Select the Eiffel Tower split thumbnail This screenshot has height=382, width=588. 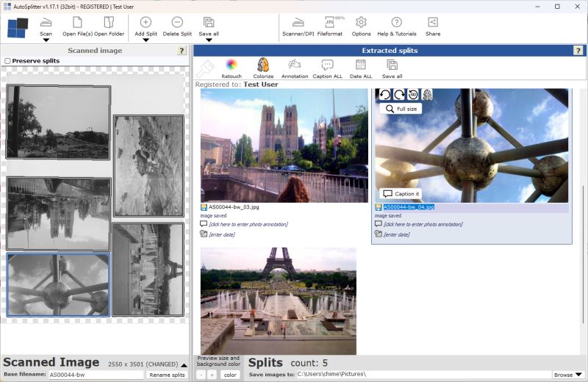coord(279,301)
